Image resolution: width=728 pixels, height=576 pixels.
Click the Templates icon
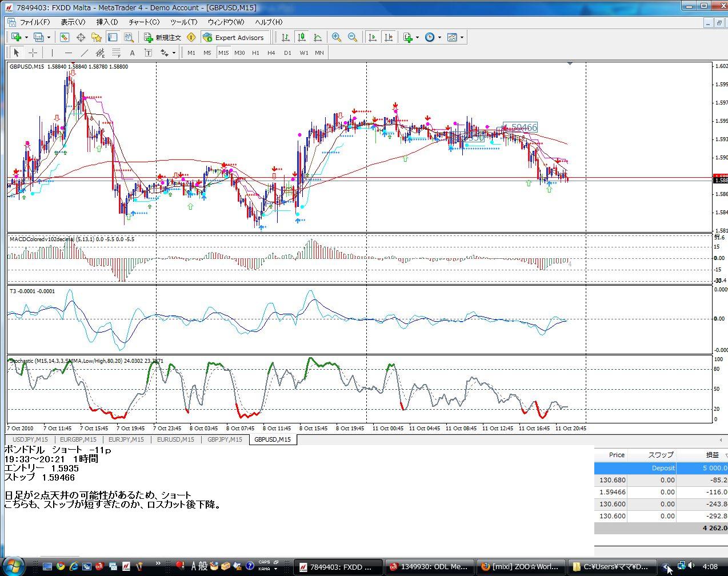click(452, 37)
